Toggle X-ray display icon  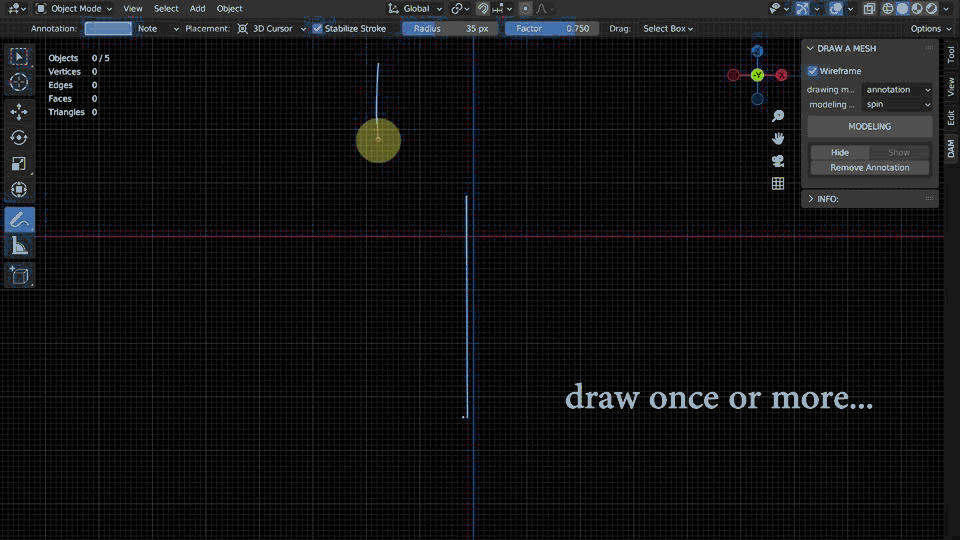(x=869, y=9)
